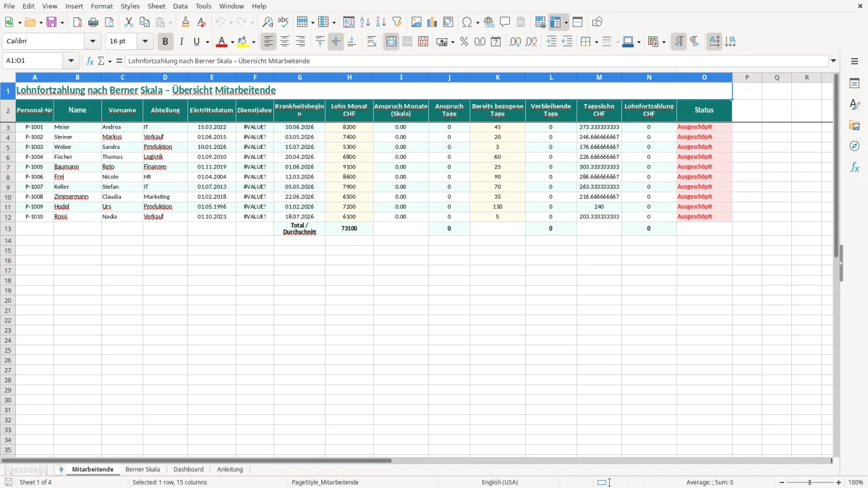
Task: Toggle Italic formatting
Action: click(182, 42)
